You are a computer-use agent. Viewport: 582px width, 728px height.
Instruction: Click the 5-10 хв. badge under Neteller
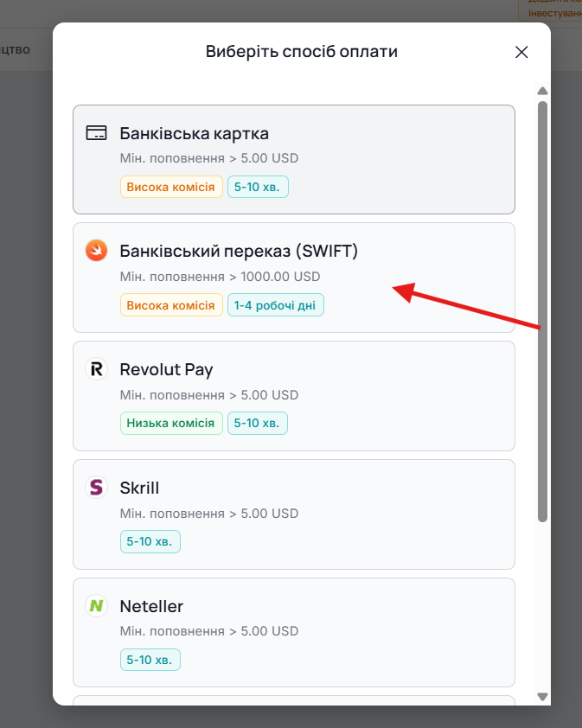[x=150, y=660]
